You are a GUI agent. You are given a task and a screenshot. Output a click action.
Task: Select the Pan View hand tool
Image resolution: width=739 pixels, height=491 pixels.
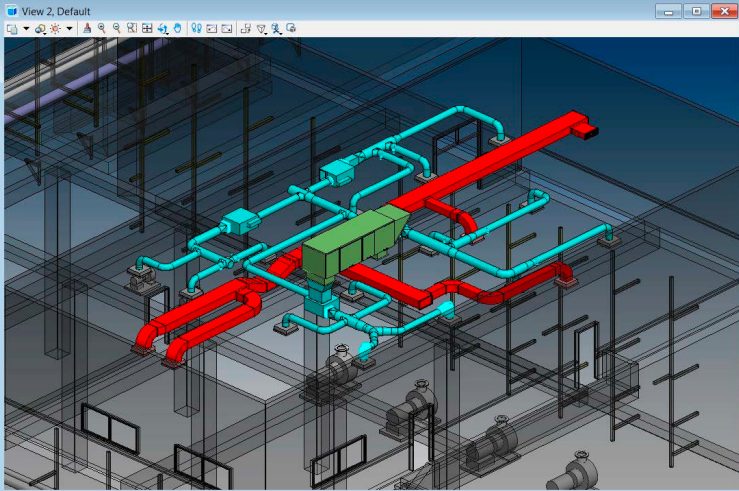point(177,28)
